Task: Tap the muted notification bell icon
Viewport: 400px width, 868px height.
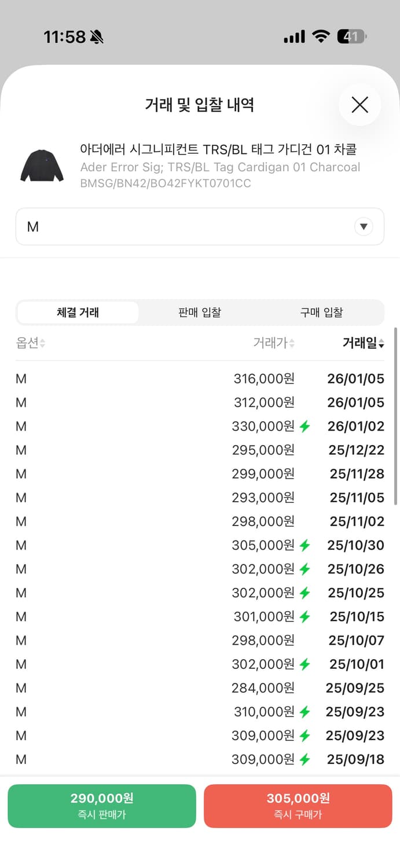Action: pyautogui.click(x=97, y=36)
